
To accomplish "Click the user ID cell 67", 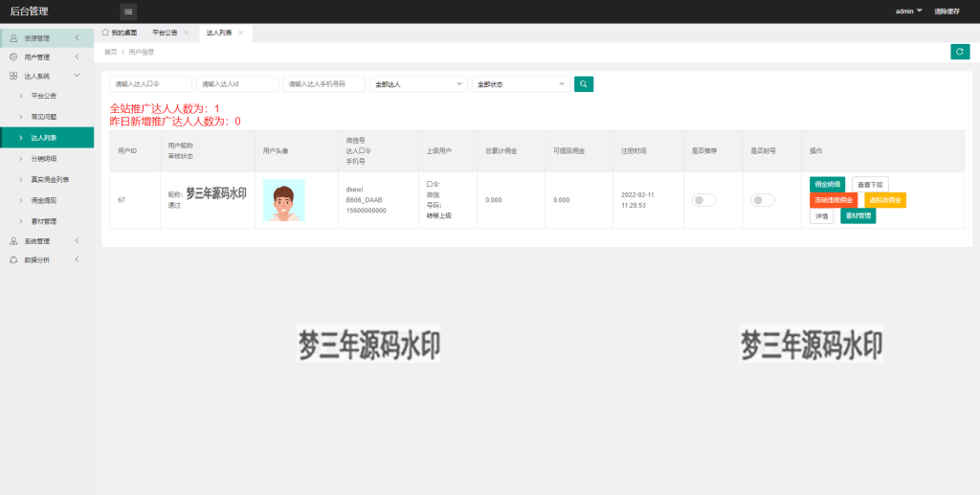I will [x=122, y=200].
